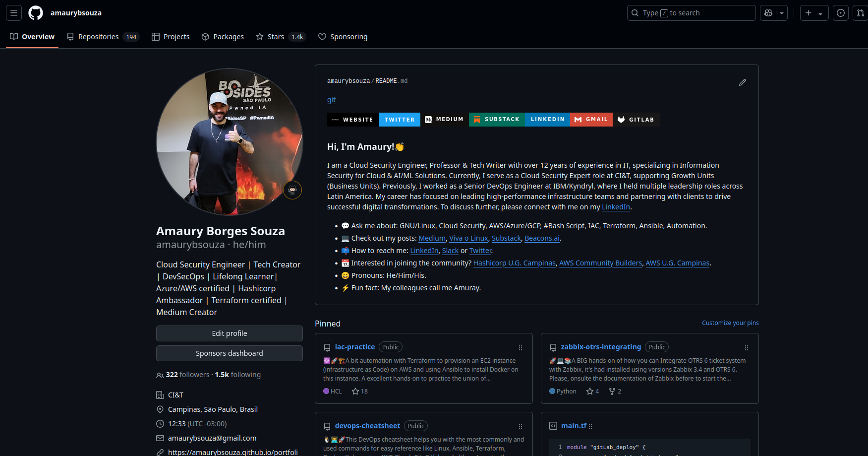Open the portfolio website URL link
The width and height of the screenshot is (868, 456).
pyautogui.click(x=233, y=452)
